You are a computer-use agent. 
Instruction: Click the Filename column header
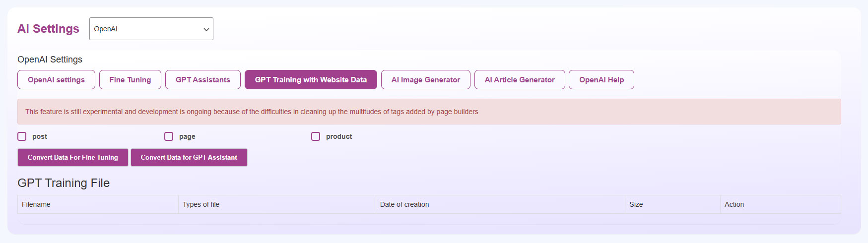point(36,204)
